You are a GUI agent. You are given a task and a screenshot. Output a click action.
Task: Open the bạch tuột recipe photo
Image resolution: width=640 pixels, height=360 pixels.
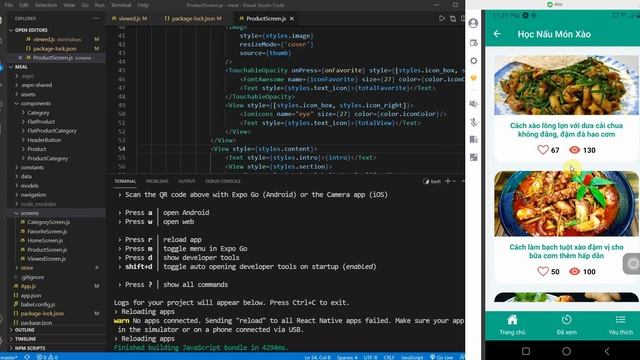tap(566, 204)
